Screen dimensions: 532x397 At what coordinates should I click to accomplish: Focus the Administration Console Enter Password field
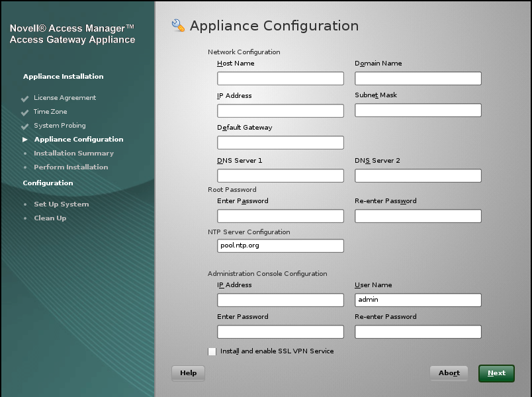coord(281,332)
